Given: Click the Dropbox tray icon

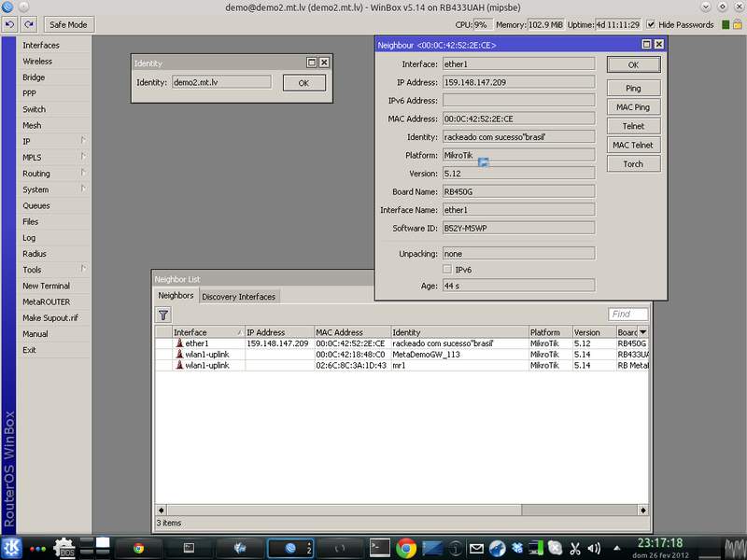Looking at the screenshot, I should (x=517, y=549).
